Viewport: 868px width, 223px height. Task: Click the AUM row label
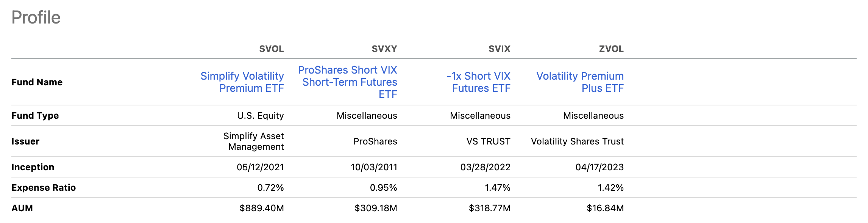[x=22, y=208]
